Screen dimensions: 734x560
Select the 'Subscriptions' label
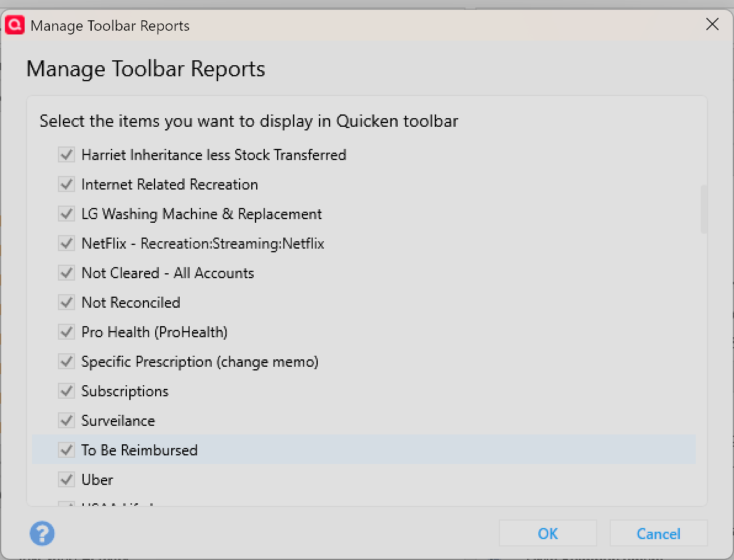pyautogui.click(x=125, y=391)
